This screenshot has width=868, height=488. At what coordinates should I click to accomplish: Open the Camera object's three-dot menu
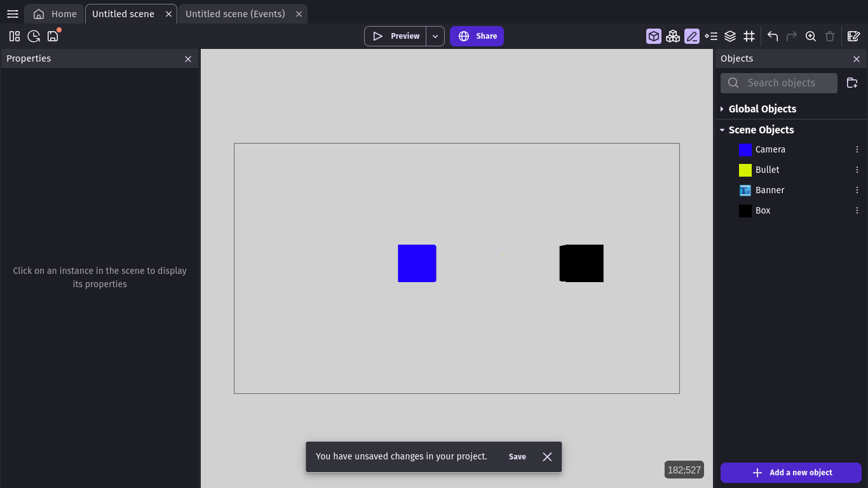[857, 149]
